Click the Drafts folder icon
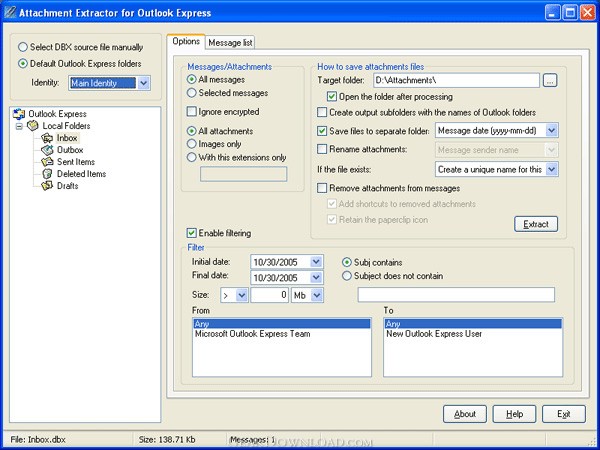This screenshot has height=450, width=600. (47, 186)
